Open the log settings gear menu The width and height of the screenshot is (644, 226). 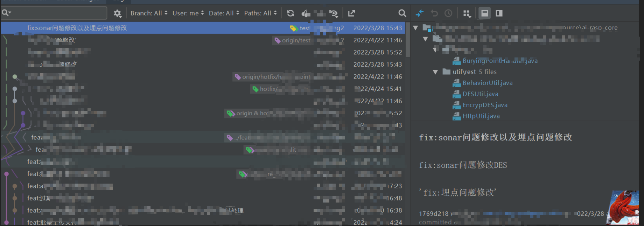pyautogui.click(x=117, y=13)
